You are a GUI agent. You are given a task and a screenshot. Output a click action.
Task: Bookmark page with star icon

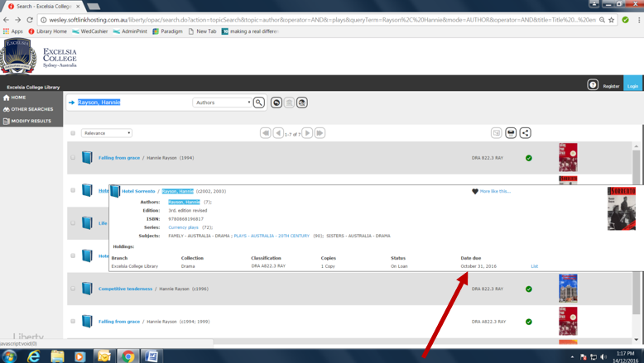pos(612,20)
